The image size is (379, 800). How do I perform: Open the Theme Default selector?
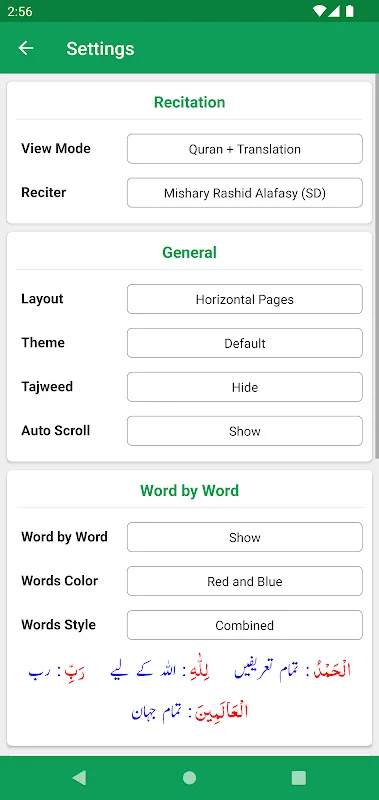point(245,343)
